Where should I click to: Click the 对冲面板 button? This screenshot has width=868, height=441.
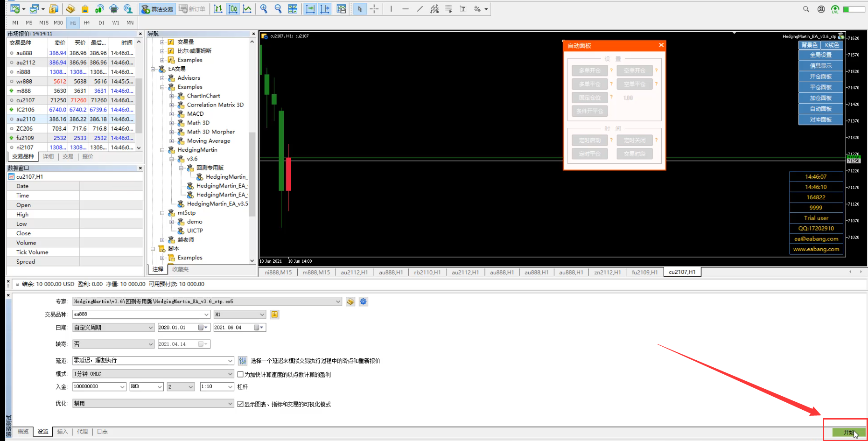[820, 120]
